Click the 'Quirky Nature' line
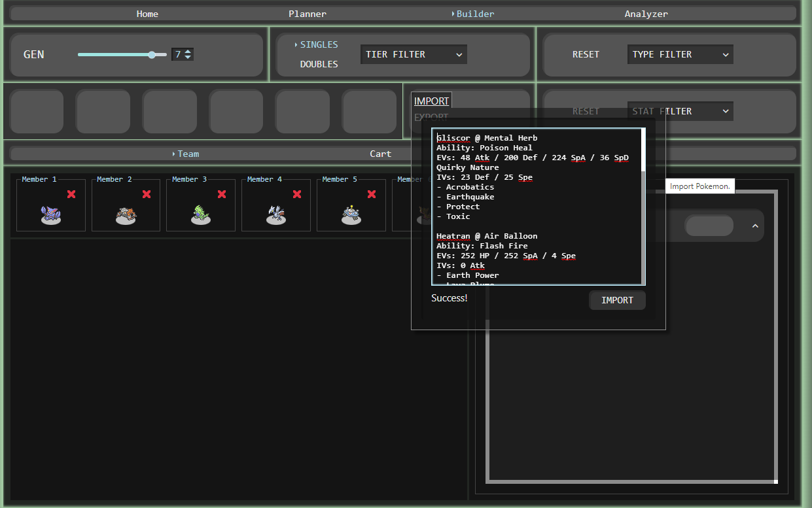This screenshot has height=508, width=812. click(467, 167)
